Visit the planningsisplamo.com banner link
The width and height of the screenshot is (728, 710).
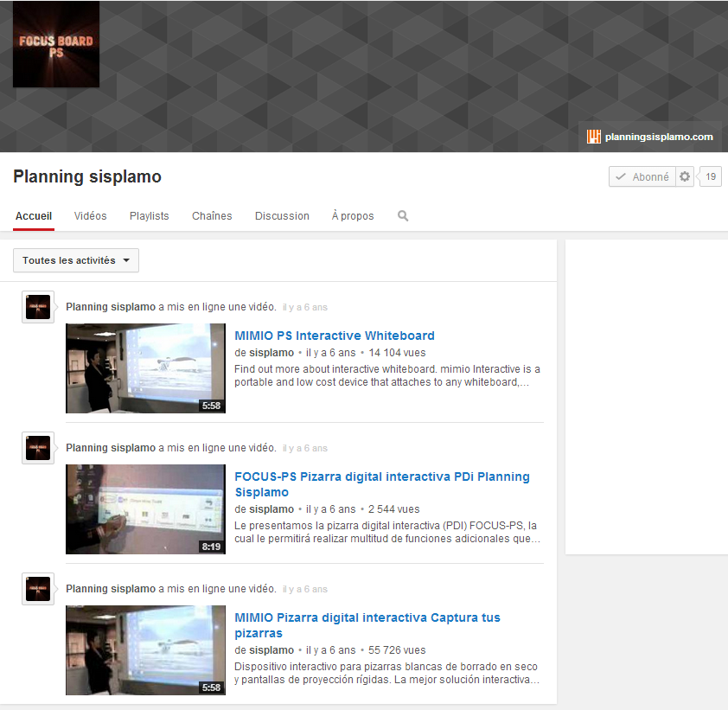pos(659,137)
